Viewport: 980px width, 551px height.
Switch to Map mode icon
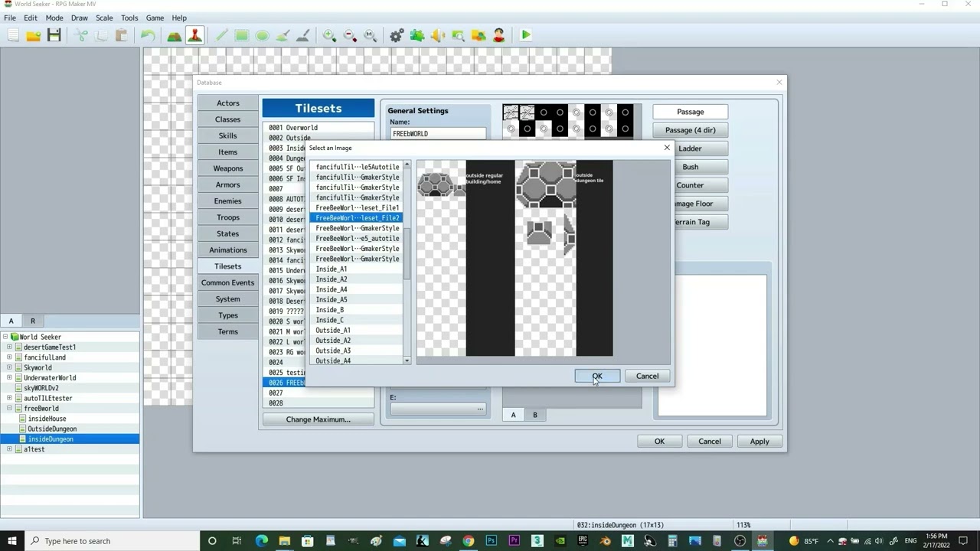pyautogui.click(x=175, y=35)
